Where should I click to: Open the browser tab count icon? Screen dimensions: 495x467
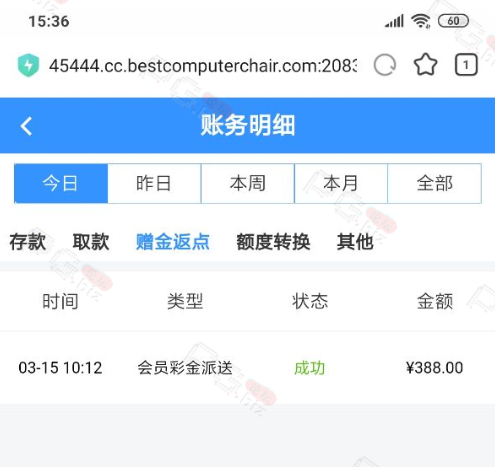pos(466,65)
